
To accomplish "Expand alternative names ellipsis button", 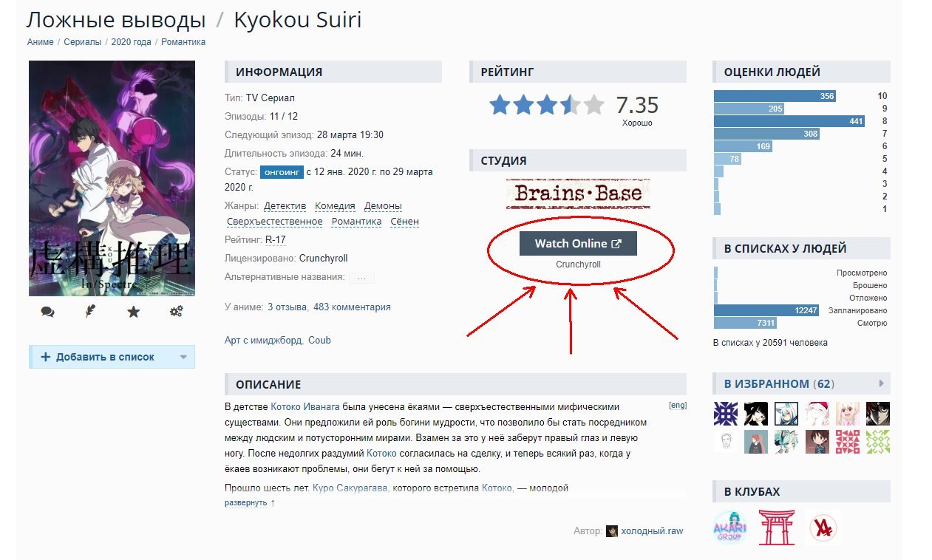I will [361, 279].
